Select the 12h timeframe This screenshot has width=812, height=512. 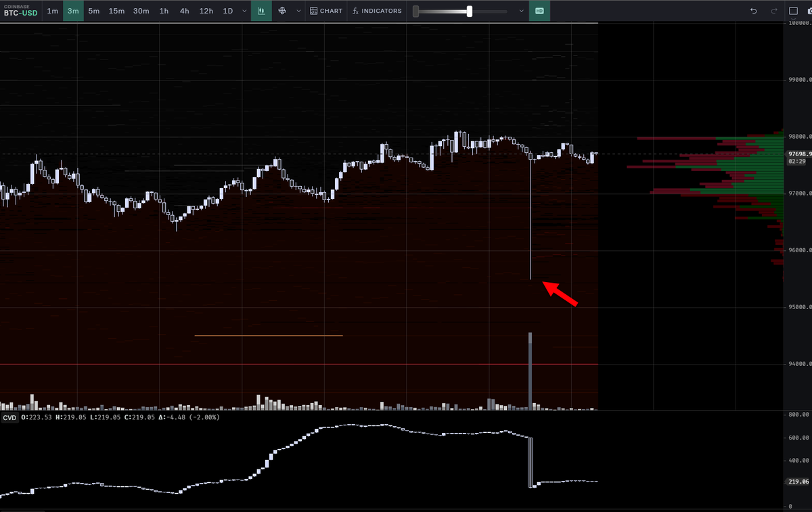(x=206, y=11)
